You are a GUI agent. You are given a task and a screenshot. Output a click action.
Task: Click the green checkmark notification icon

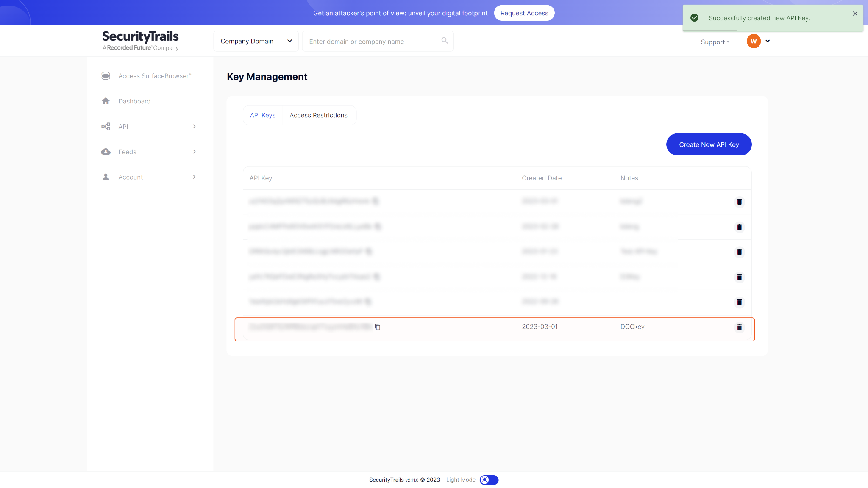click(694, 18)
